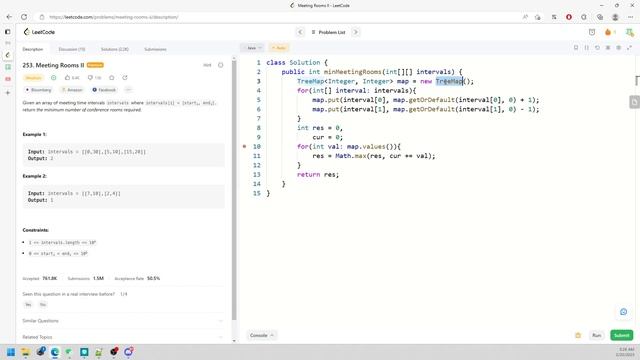Add a new sidebar item with plus
Screen dimensions: 640x360
(7, 93)
